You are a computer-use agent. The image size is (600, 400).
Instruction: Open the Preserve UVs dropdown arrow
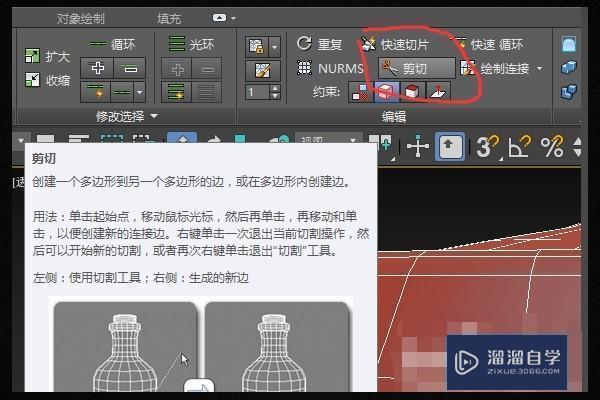274,47
